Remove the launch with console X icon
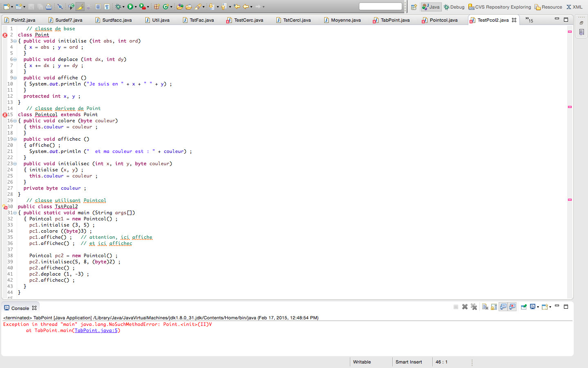 click(x=465, y=307)
